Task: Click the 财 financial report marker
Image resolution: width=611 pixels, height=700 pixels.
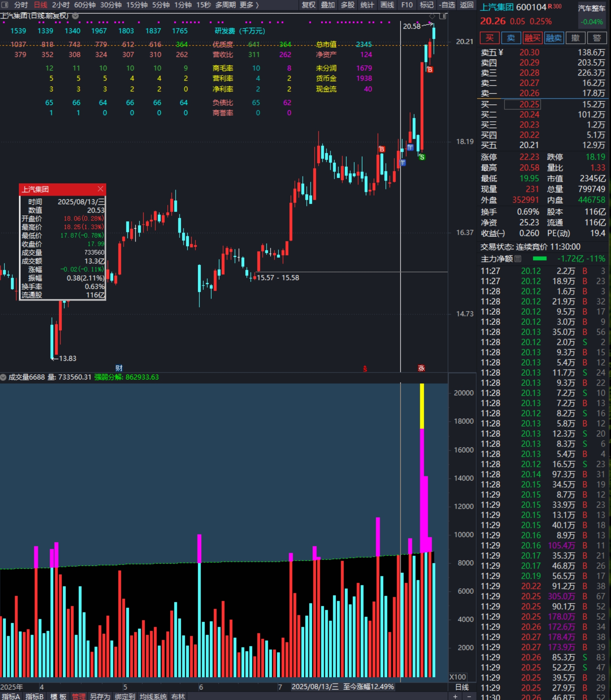Action: (119, 368)
